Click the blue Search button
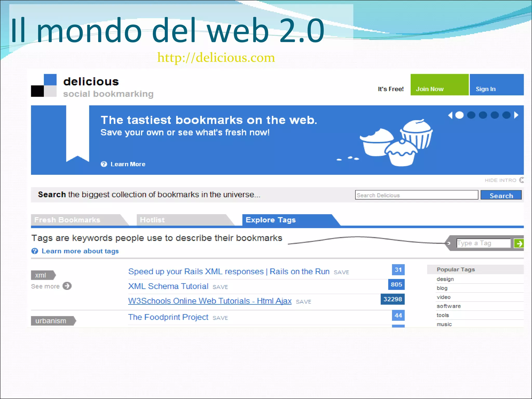 501,195
